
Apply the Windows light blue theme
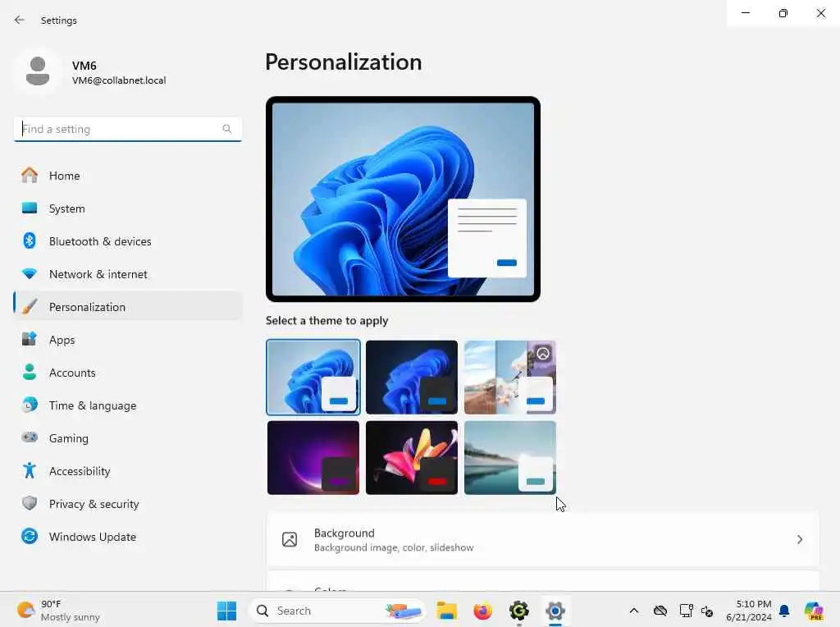(x=313, y=378)
